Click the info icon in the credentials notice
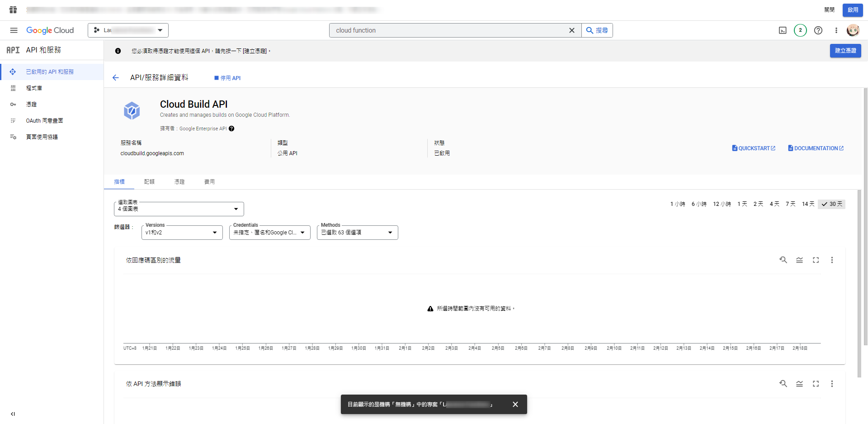The width and height of the screenshot is (868, 424). 118,51
